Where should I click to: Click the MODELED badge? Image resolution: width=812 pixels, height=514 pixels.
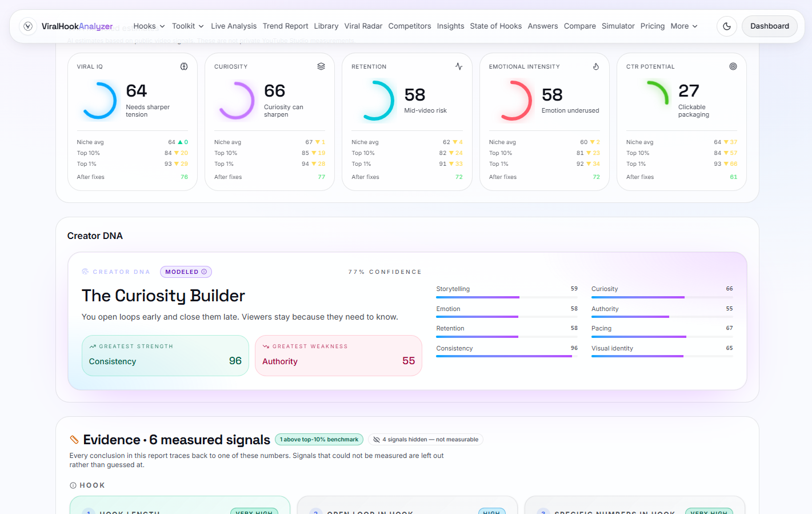coord(186,272)
